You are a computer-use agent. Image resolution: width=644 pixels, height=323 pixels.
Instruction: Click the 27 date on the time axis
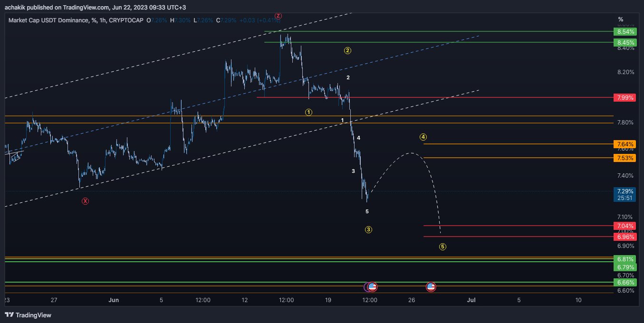point(54,300)
